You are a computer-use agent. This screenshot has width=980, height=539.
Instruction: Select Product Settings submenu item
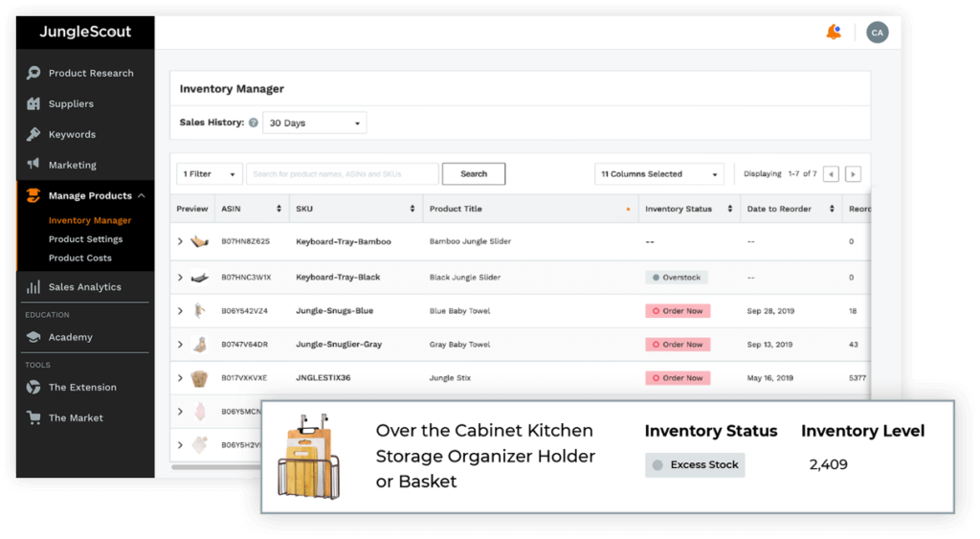(x=85, y=238)
